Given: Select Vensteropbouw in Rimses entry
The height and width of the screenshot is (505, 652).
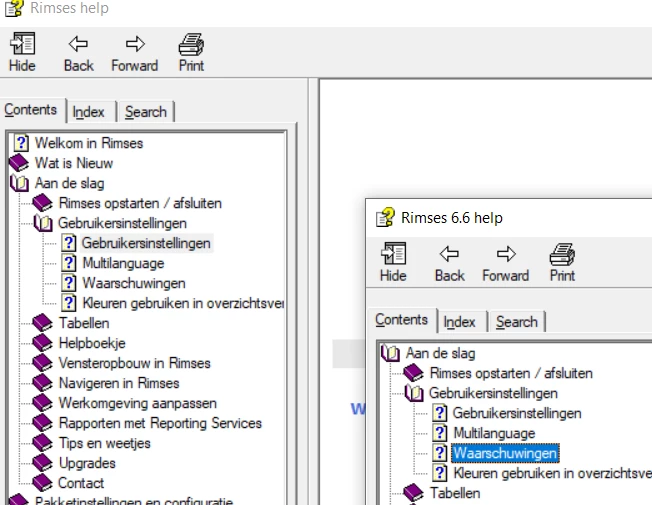Looking at the screenshot, I should pyautogui.click(x=135, y=363).
